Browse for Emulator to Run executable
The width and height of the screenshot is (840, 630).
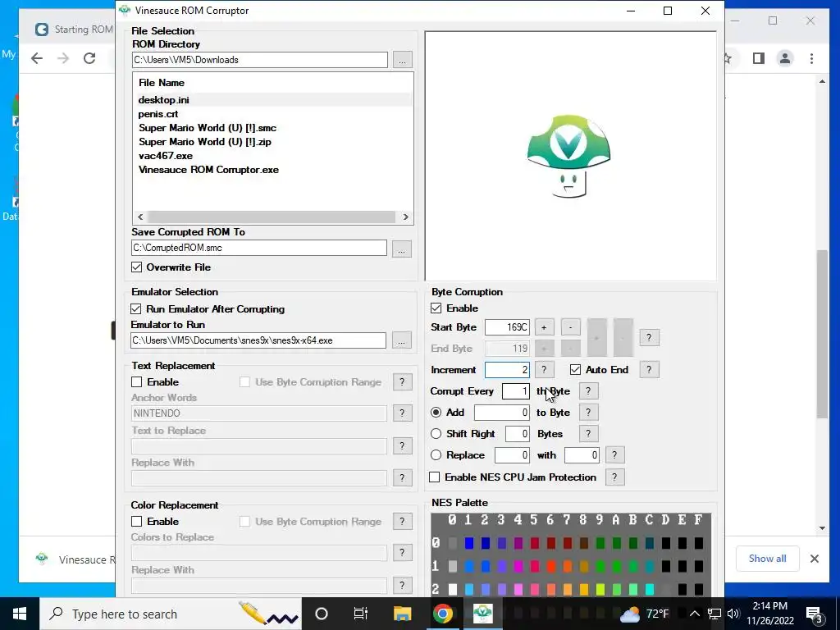click(402, 340)
